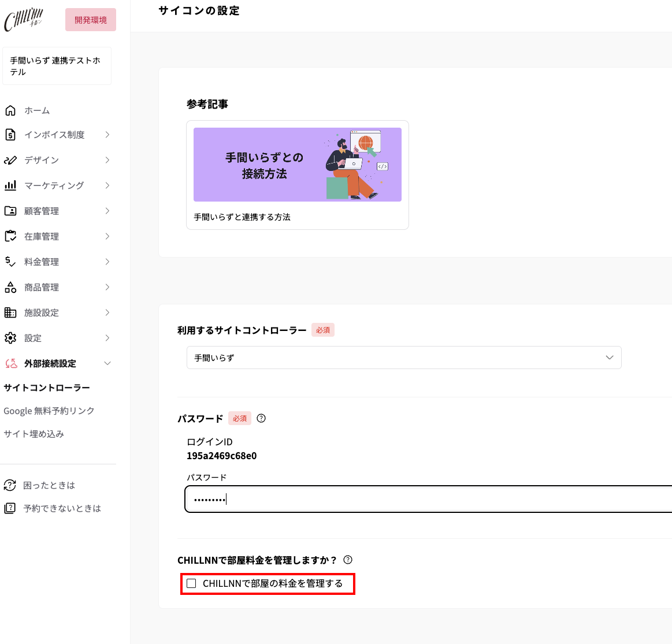
Task: Click the マーケティング bar chart icon
Action: (x=10, y=185)
